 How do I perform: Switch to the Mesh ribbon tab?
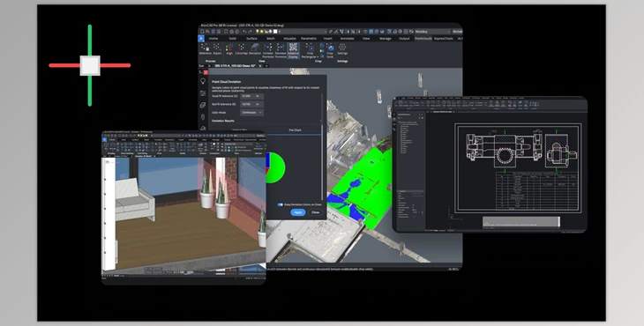(x=270, y=38)
